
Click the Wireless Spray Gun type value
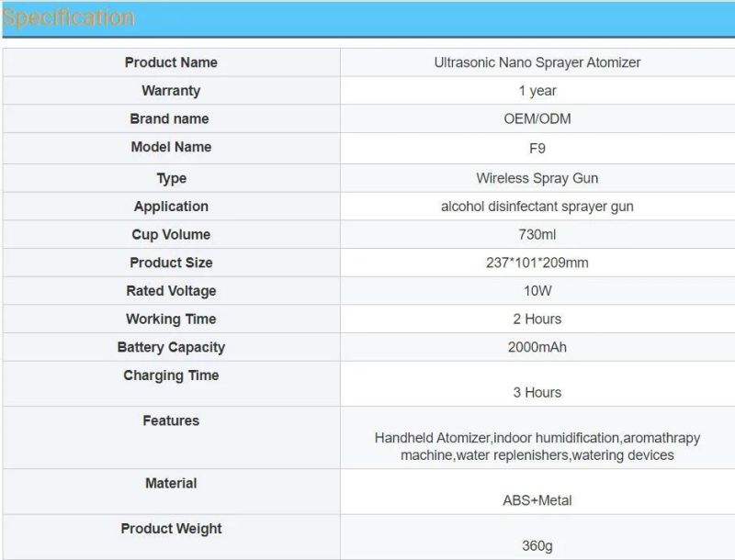point(537,178)
